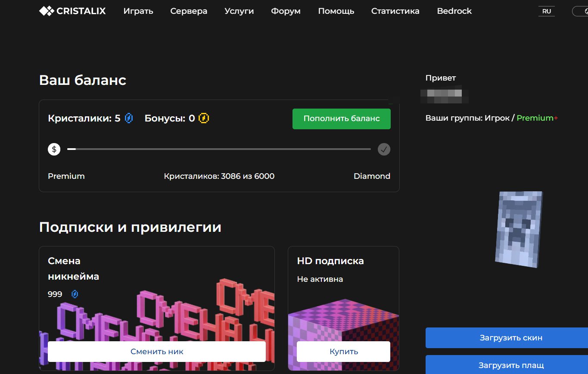Click the dollar sign progress icon
The width and height of the screenshot is (588, 374).
click(x=54, y=150)
